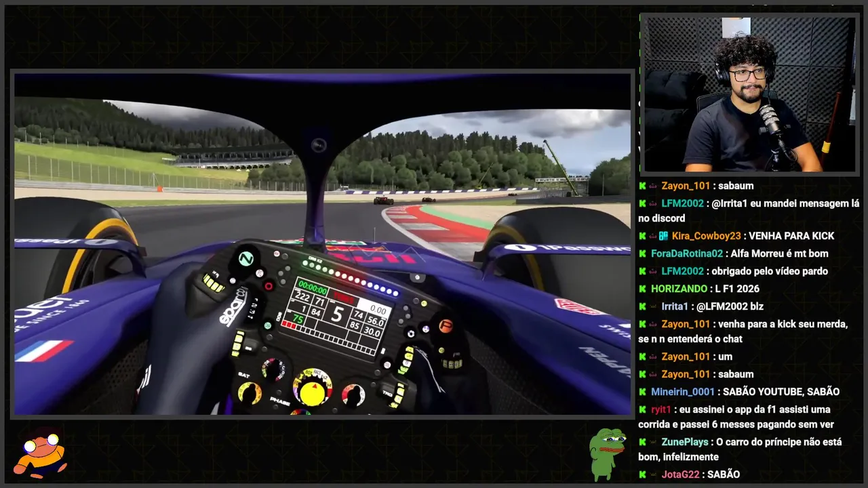Click the French flag on the car's sidepod
Screen dimensions: 868x488
pyautogui.click(x=43, y=350)
